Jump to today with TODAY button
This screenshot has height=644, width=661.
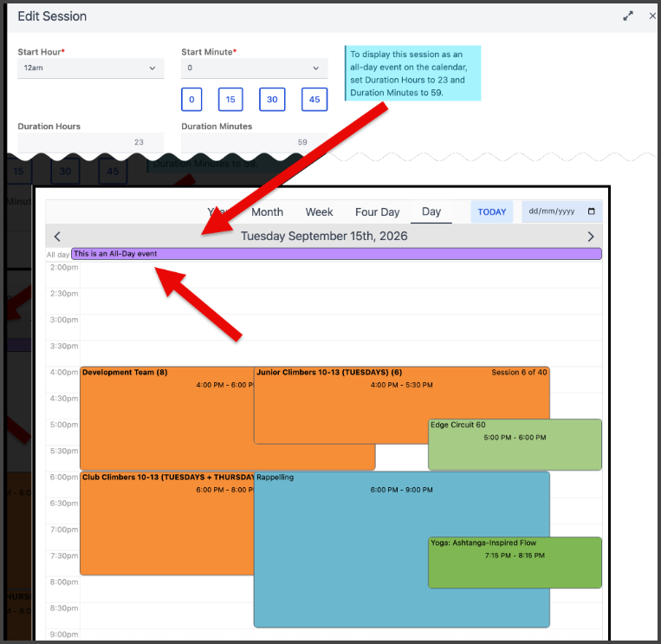pyautogui.click(x=491, y=211)
